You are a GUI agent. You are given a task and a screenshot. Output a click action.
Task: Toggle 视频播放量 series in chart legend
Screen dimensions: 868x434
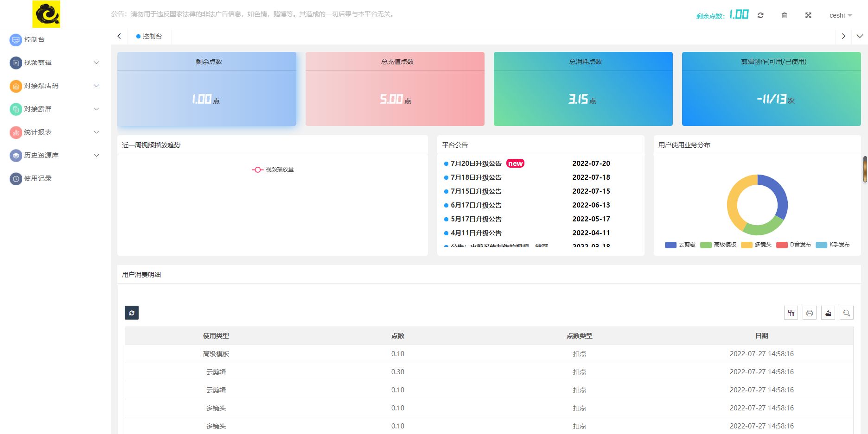(273, 170)
